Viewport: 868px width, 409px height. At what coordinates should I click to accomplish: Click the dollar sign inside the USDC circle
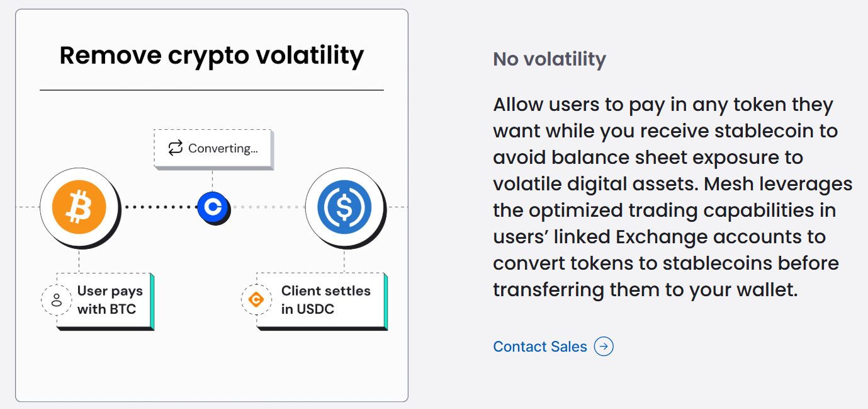(x=345, y=207)
